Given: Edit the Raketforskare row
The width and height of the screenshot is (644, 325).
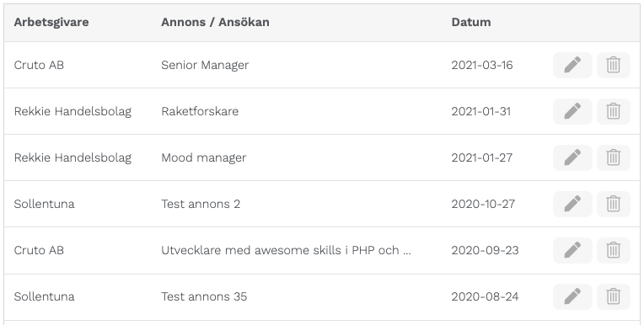Looking at the screenshot, I should click(x=572, y=111).
